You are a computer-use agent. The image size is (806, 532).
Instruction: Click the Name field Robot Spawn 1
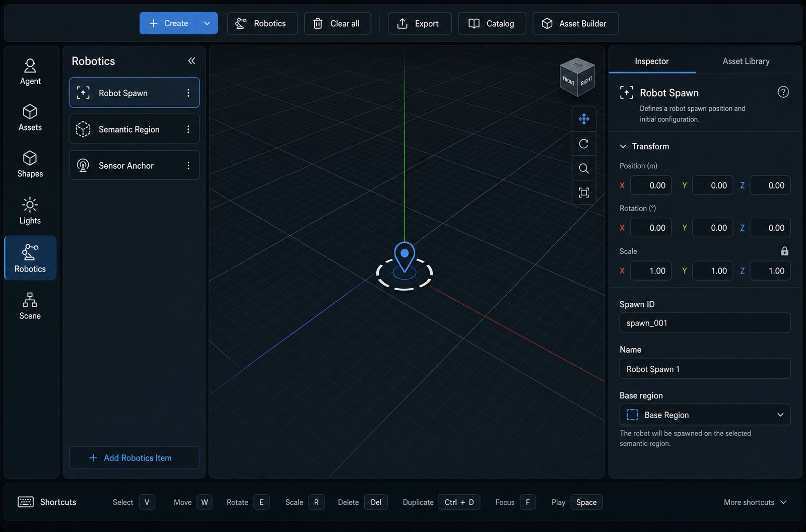click(705, 369)
